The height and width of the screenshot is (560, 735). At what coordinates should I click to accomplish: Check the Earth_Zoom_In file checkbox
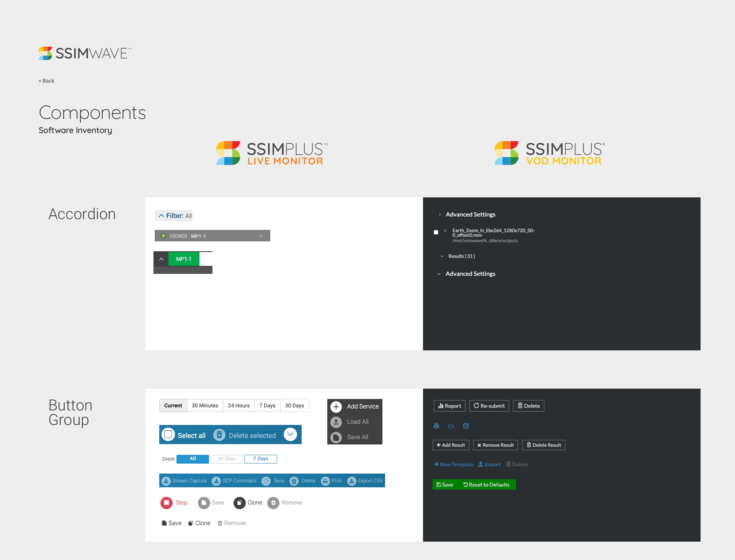436,232
